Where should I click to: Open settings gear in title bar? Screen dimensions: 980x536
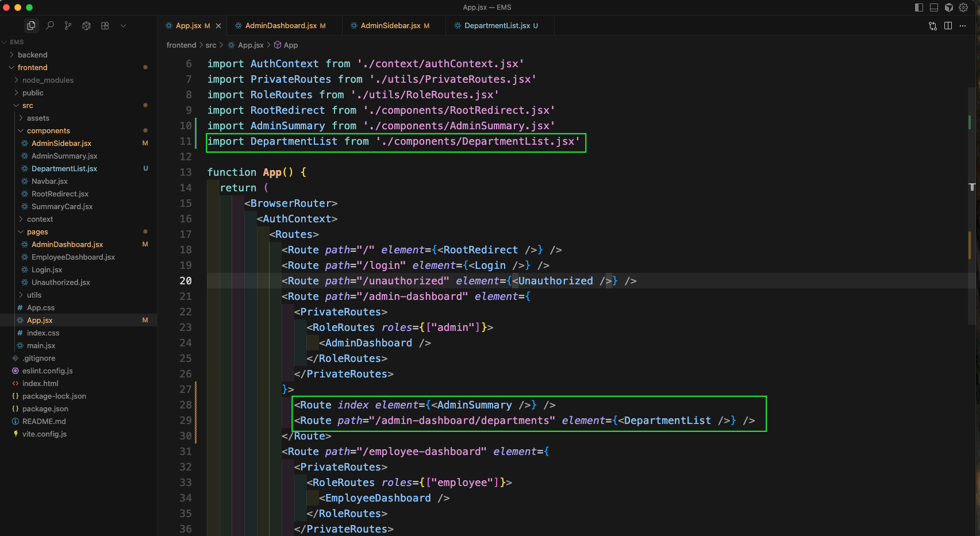pos(964,7)
